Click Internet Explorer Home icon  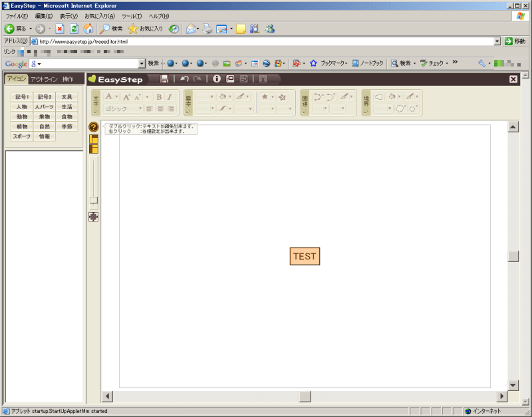tap(88, 29)
